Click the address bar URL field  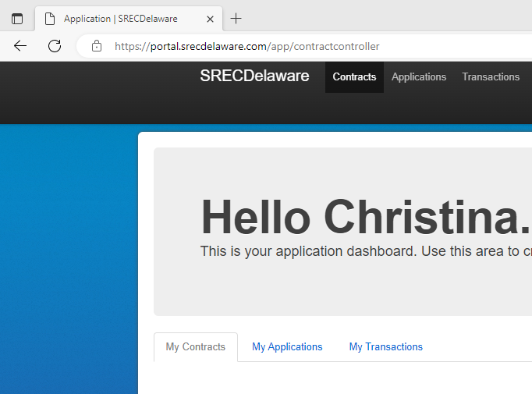coord(312,46)
